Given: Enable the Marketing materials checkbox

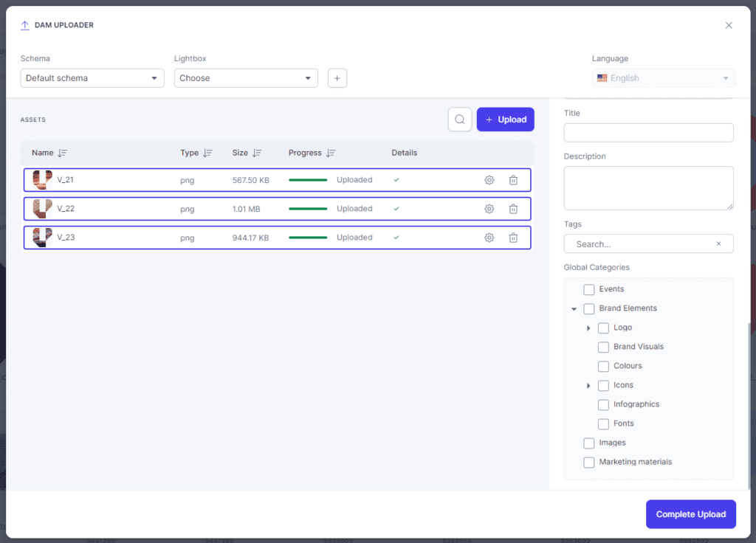Looking at the screenshot, I should click(588, 463).
